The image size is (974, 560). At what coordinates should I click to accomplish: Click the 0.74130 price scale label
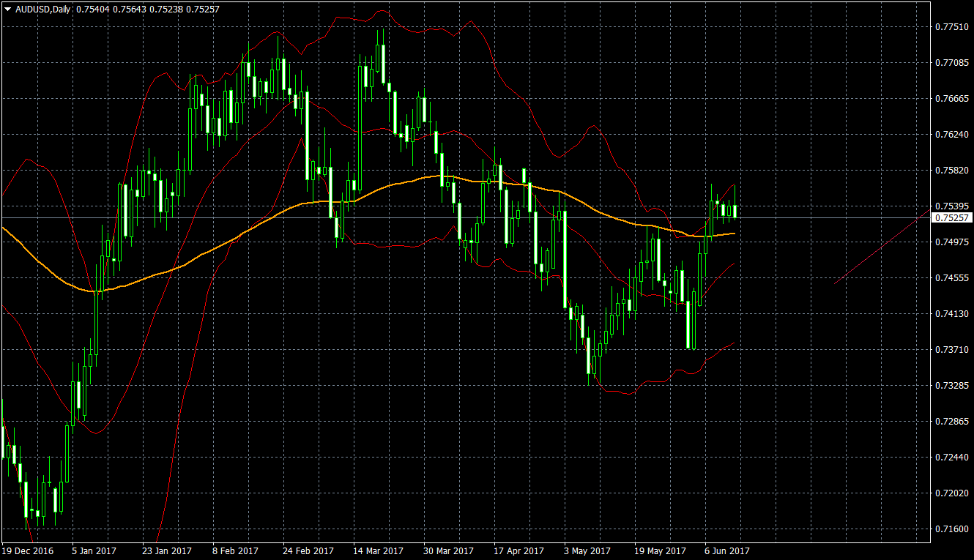pos(951,314)
